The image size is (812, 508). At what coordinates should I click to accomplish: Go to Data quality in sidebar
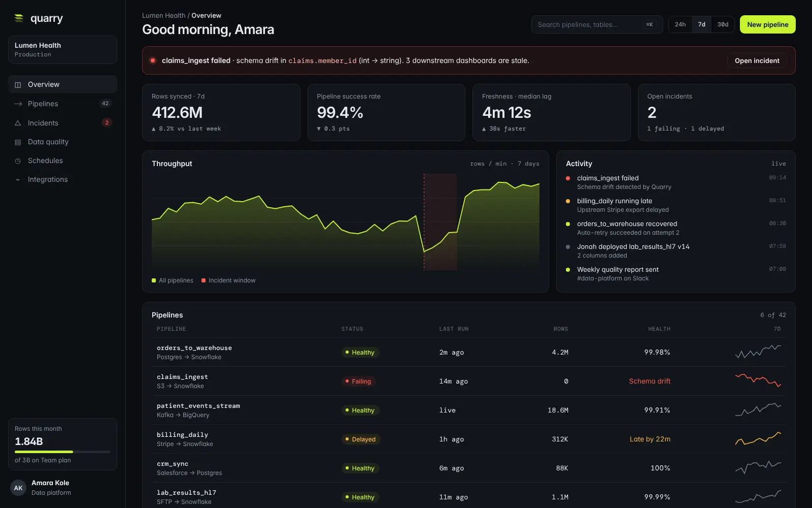(x=62, y=142)
